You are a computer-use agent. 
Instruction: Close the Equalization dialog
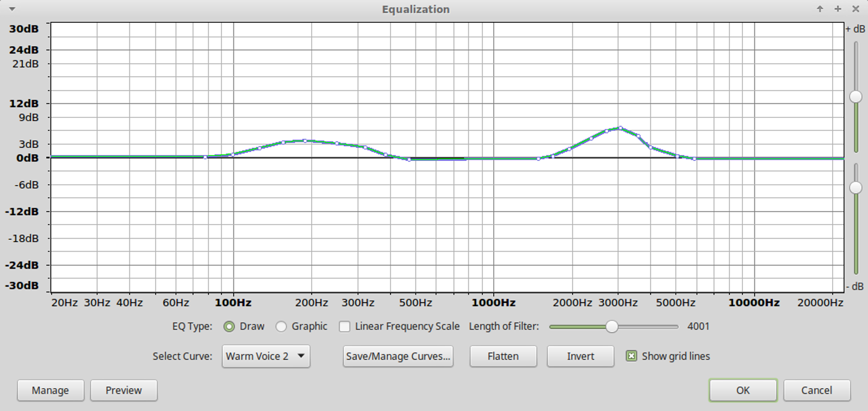tap(855, 9)
